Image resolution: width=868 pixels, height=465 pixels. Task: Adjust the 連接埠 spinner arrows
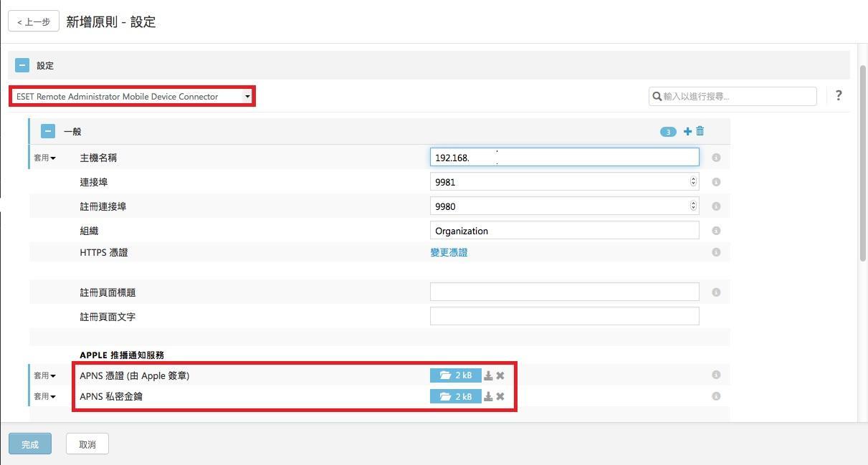693,182
